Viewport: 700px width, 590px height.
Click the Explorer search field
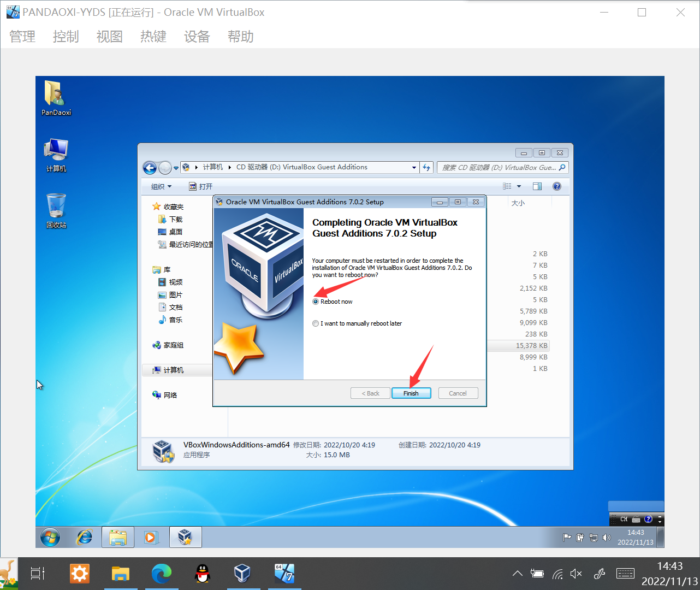(x=503, y=168)
